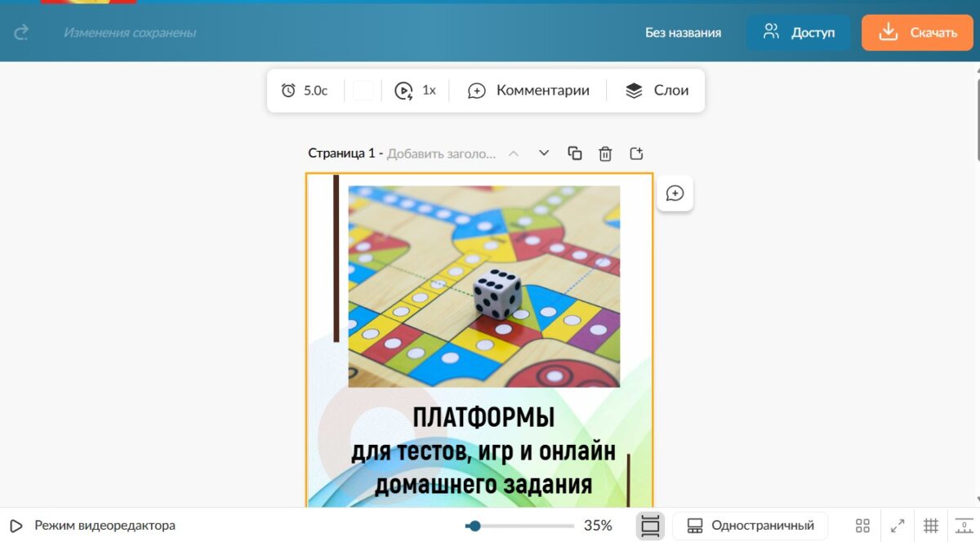Add a new page
This screenshot has height=542, width=980.
[x=637, y=153]
